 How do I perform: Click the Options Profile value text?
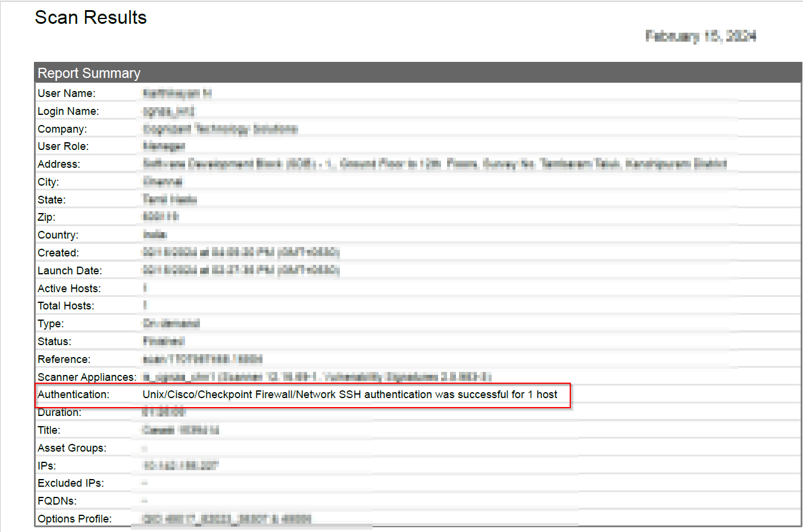[226, 519]
